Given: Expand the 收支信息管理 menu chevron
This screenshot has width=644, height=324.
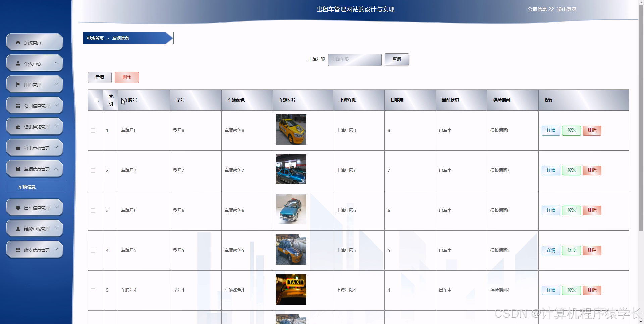Looking at the screenshot, I should coord(56,249).
